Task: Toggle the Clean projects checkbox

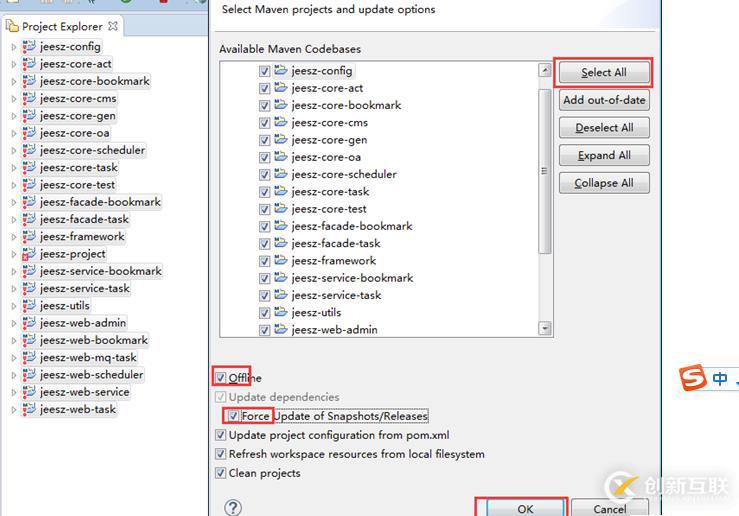Action: (220, 473)
